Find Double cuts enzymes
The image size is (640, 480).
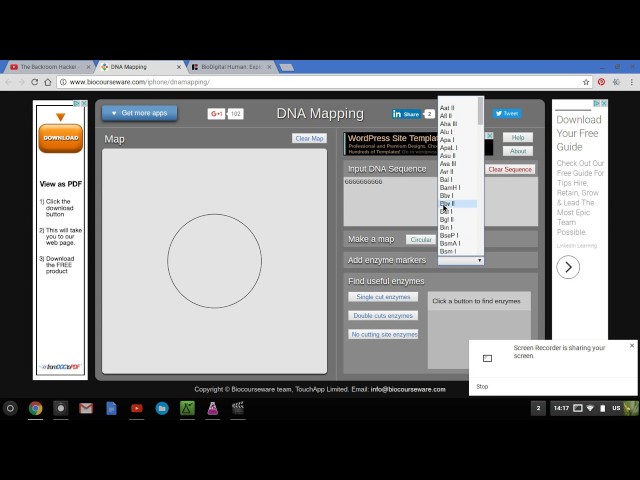[x=383, y=316]
